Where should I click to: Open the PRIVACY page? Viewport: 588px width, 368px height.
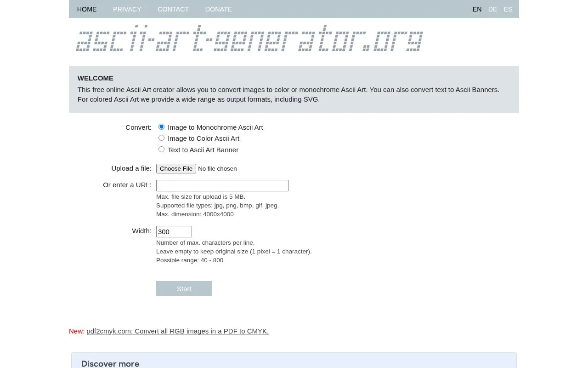click(127, 9)
